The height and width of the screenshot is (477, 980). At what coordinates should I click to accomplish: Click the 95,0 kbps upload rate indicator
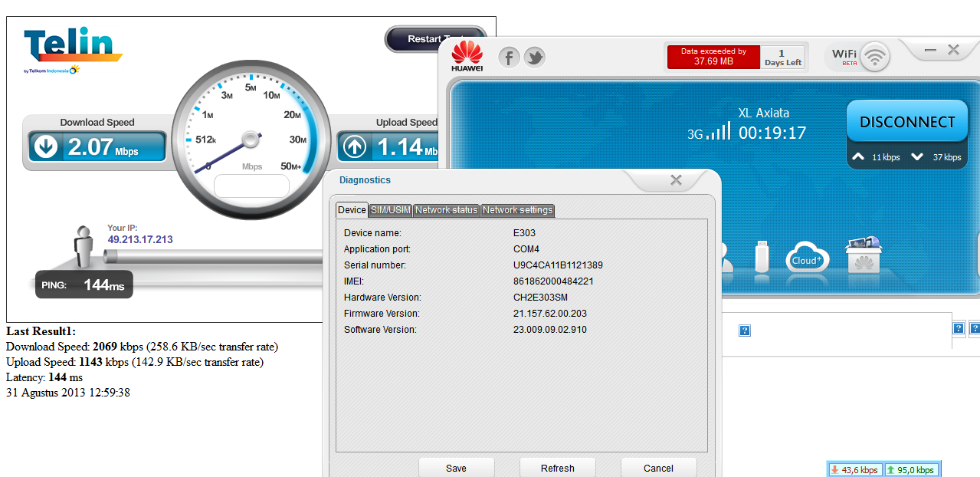pos(912,469)
